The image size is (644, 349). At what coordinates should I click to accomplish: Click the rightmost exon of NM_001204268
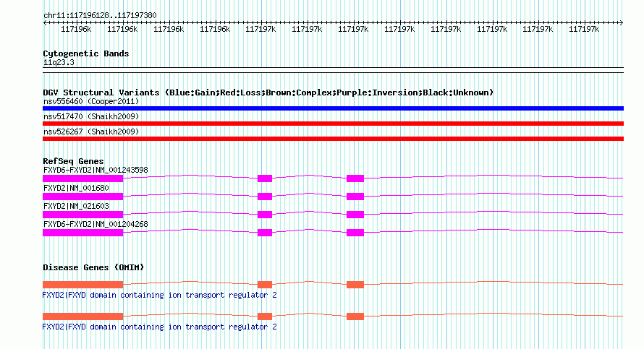[355, 233]
